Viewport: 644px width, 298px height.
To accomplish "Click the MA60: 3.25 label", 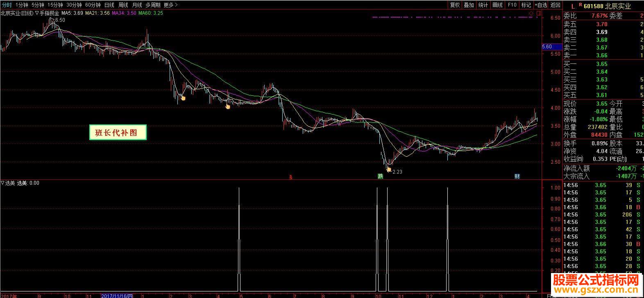I will click(x=150, y=13).
